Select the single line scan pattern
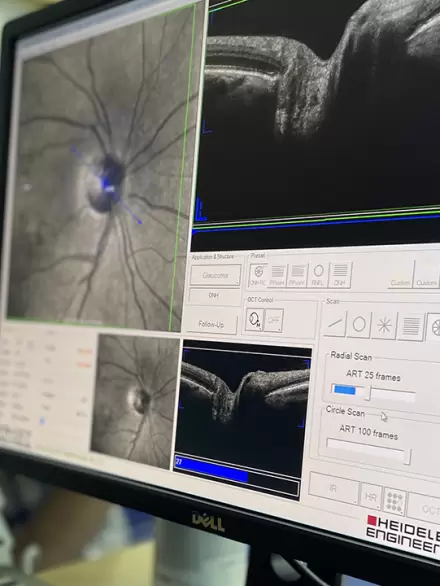Viewport: 440px width, 586px height. click(334, 324)
